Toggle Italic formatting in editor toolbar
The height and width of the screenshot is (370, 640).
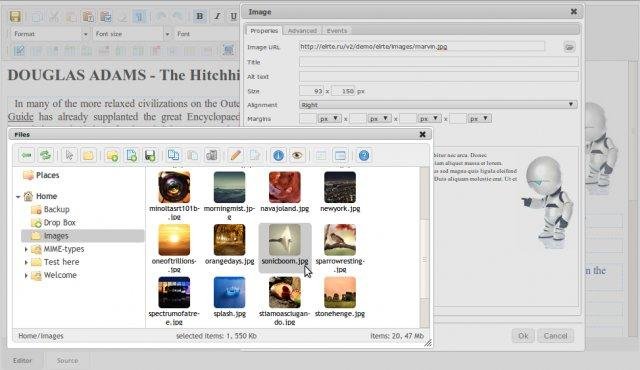click(x=217, y=16)
